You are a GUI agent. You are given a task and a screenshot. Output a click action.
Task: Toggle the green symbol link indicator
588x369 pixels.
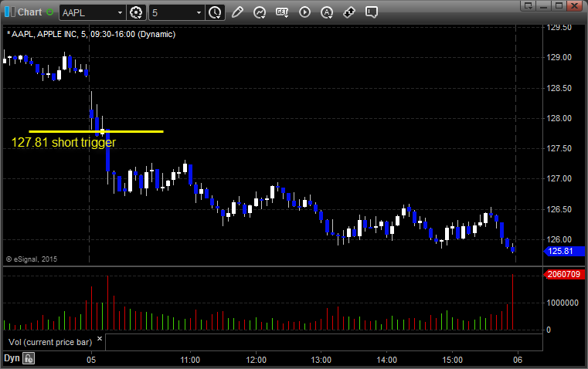tap(49, 12)
